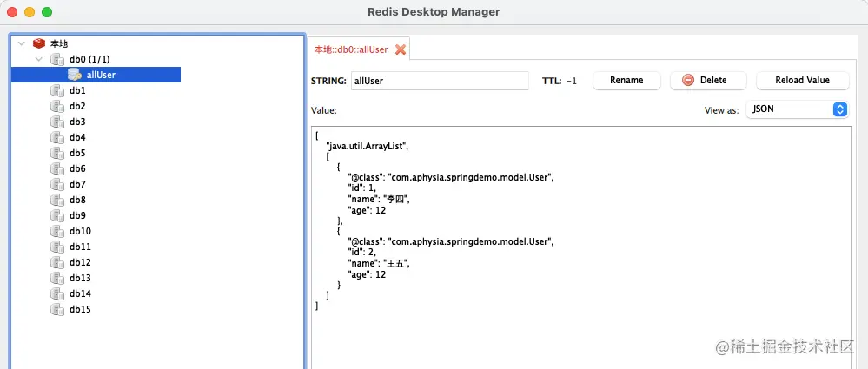The height and width of the screenshot is (369, 868).
Task: Select the db9 label in tree
Action: point(77,215)
